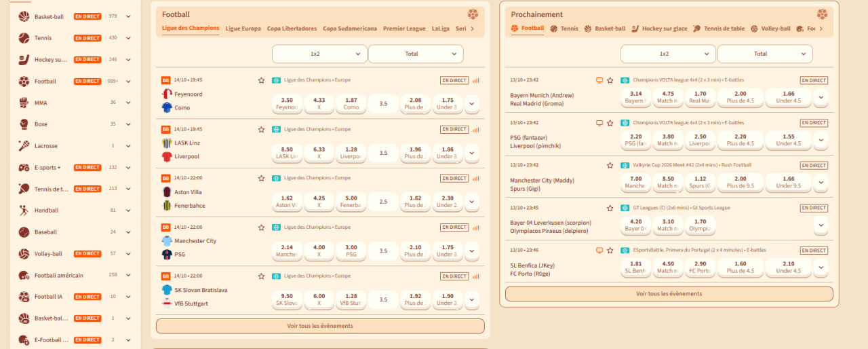Expand more markets for Feyenoord vs Como
The width and height of the screenshot is (868, 349).
coord(472,104)
